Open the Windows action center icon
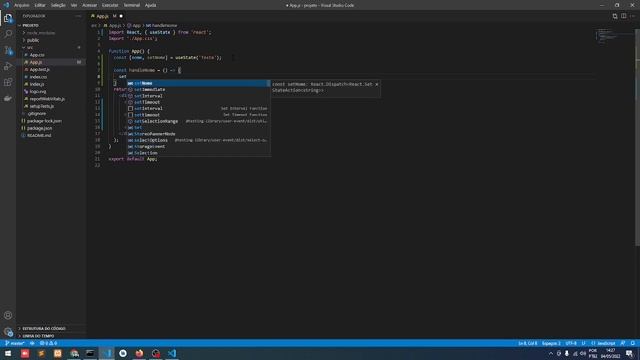This screenshot has height=360, width=640. (630, 353)
